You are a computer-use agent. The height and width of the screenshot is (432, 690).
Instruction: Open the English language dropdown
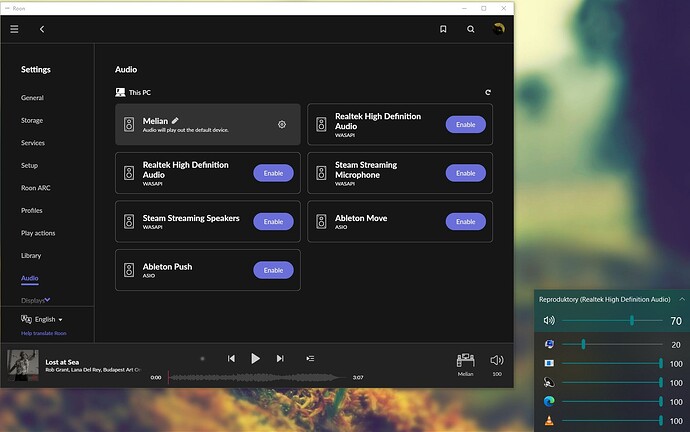click(48, 319)
